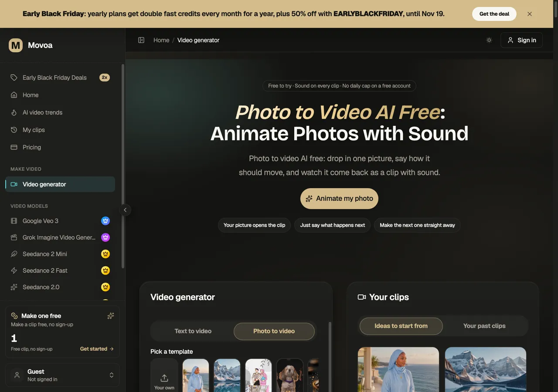Open the Pricing page from sidebar
This screenshot has height=392, width=558.
coord(60,147)
